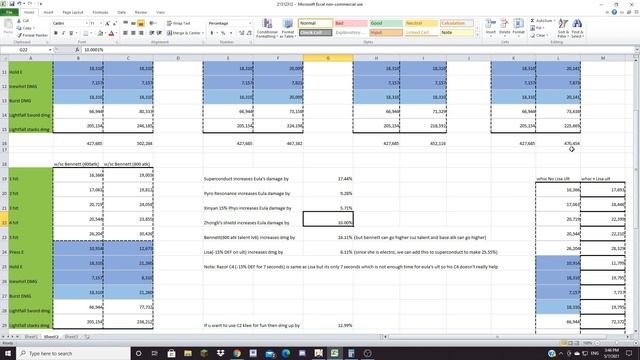Toggle underline formatting
This screenshot has width=640, height=360.
[x=71, y=33]
